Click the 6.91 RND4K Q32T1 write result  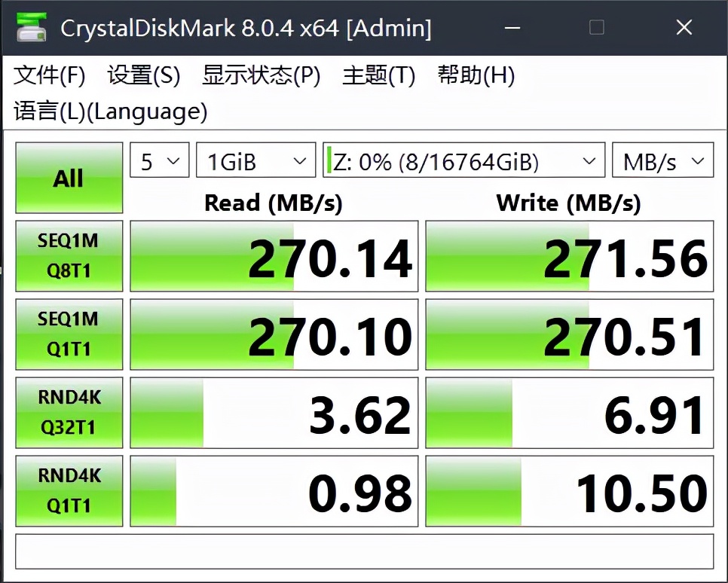569,413
